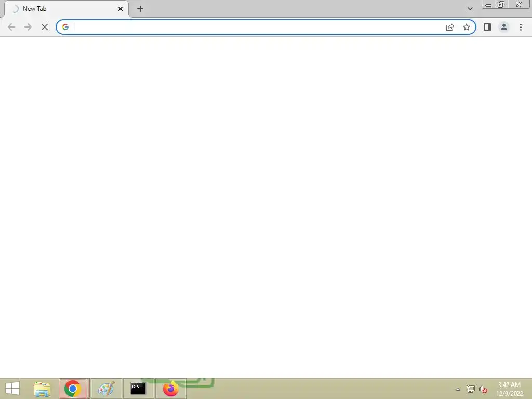532x399 pixels.
Task: Click the Google icon in address bar
Action: click(65, 27)
